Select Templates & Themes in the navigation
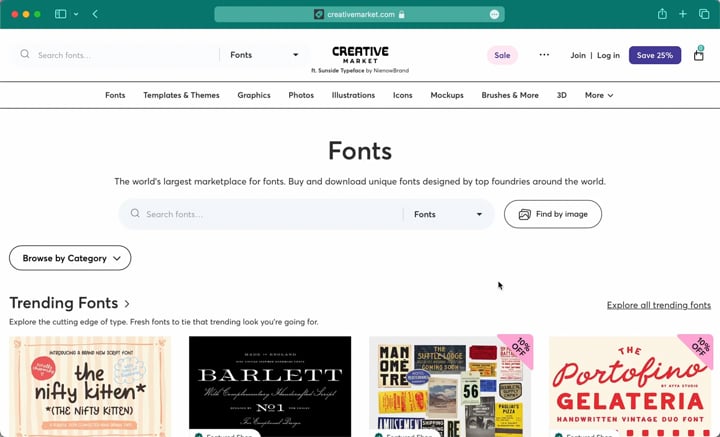Image resolution: width=720 pixels, height=437 pixels. [x=181, y=95]
